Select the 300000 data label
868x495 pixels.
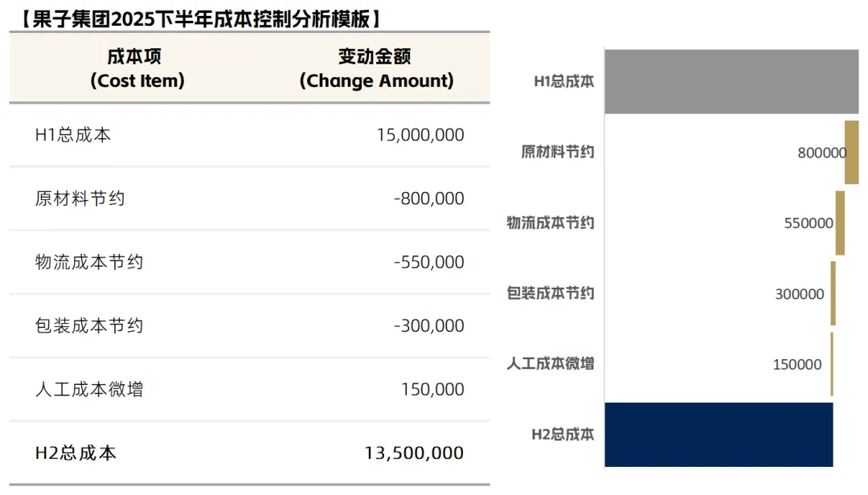[x=800, y=294]
